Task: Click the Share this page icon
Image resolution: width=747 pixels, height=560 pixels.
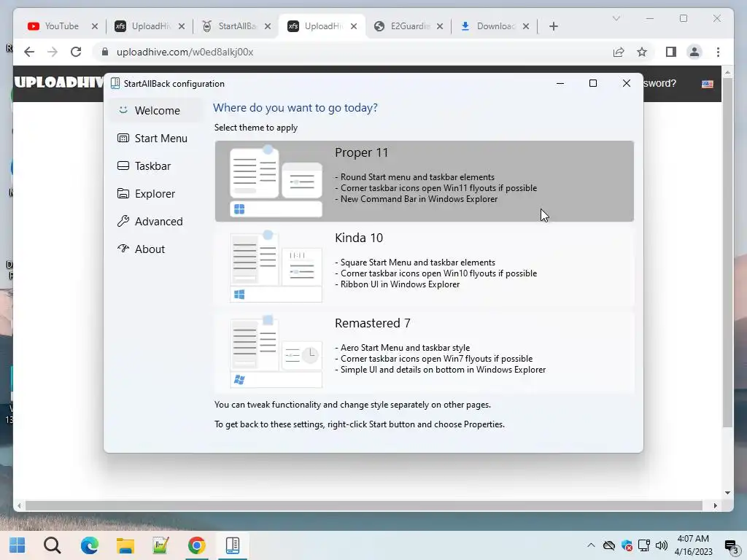Action: pos(619,52)
